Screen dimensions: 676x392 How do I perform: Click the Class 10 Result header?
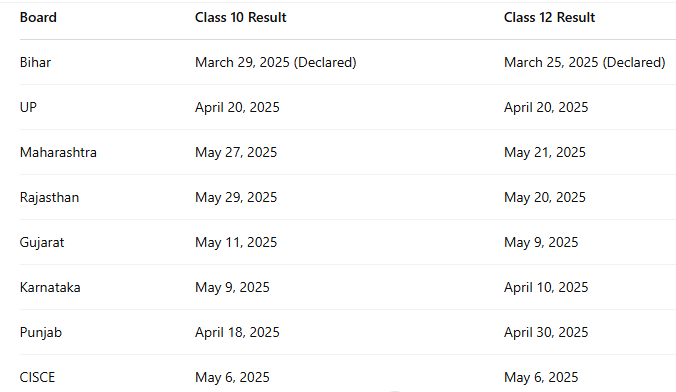pyautogui.click(x=241, y=17)
